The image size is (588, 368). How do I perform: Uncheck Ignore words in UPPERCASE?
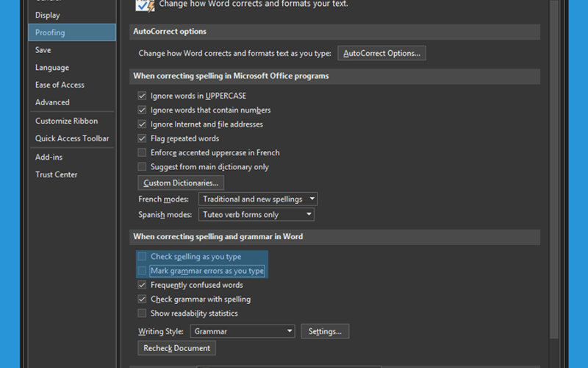(142, 96)
